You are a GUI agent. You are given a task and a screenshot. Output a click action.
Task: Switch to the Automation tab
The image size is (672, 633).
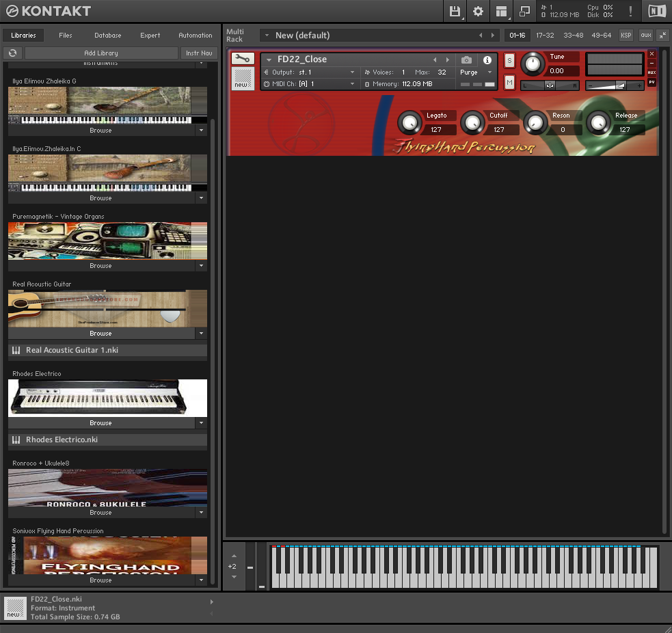click(x=196, y=35)
